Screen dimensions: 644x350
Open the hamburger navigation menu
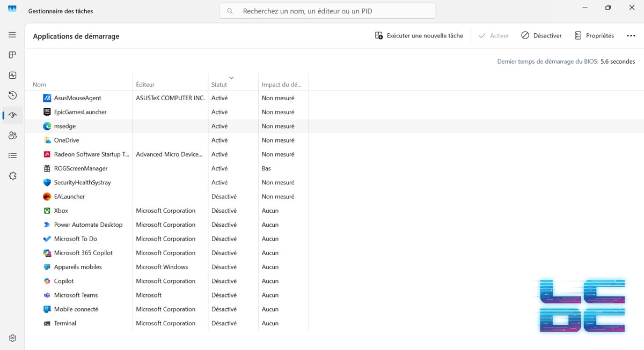tap(12, 35)
